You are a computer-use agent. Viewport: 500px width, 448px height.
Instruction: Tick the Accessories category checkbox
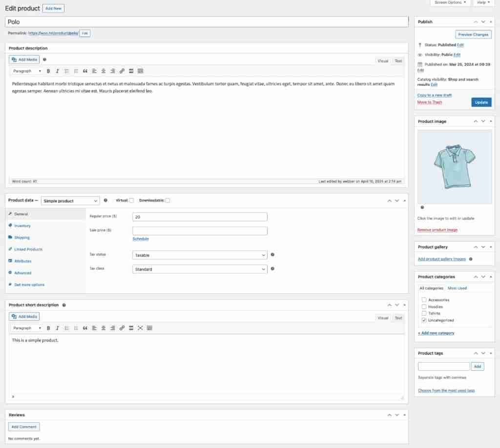click(x=424, y=300)
